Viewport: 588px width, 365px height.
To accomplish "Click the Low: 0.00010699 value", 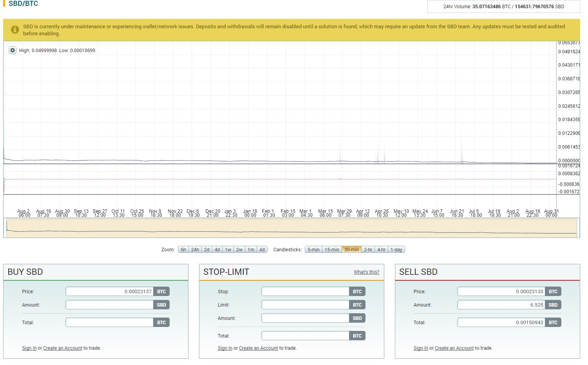I will pos(77,51).
